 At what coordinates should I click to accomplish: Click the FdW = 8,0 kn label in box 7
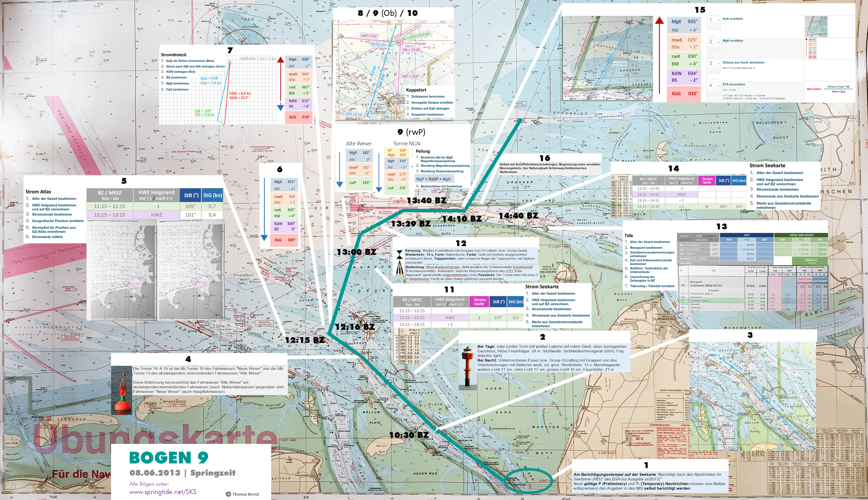click(240, 93)
